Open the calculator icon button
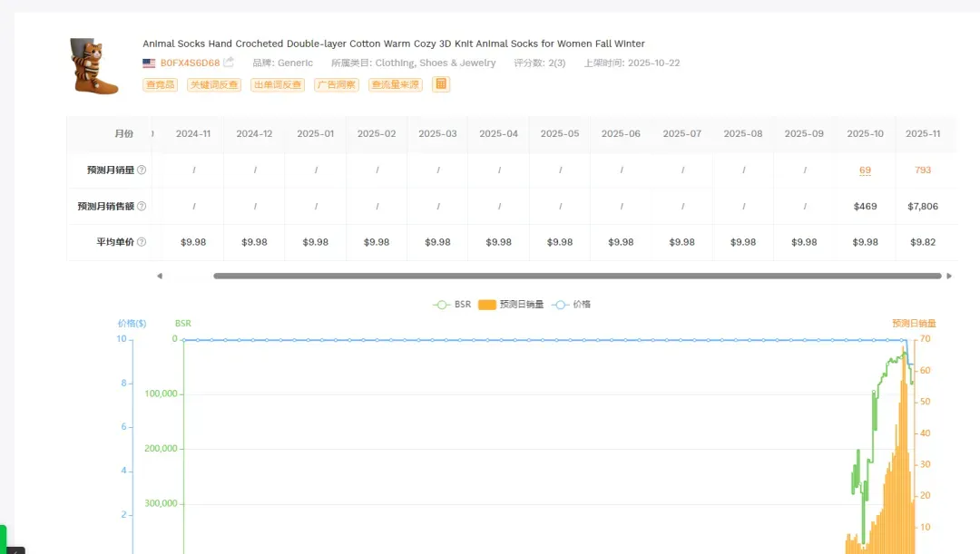 (441, 84)
